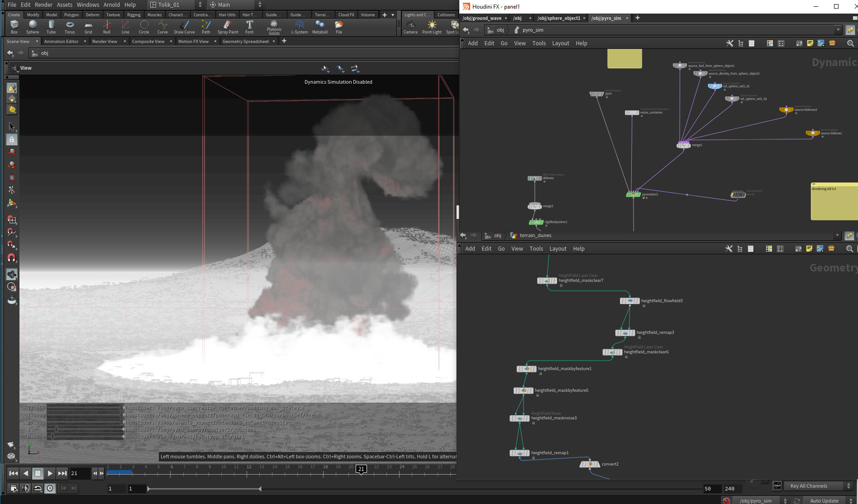858x504 pixels.
Task: Choose the Platonic Solids shelf tool
Action: pos(274,27)
